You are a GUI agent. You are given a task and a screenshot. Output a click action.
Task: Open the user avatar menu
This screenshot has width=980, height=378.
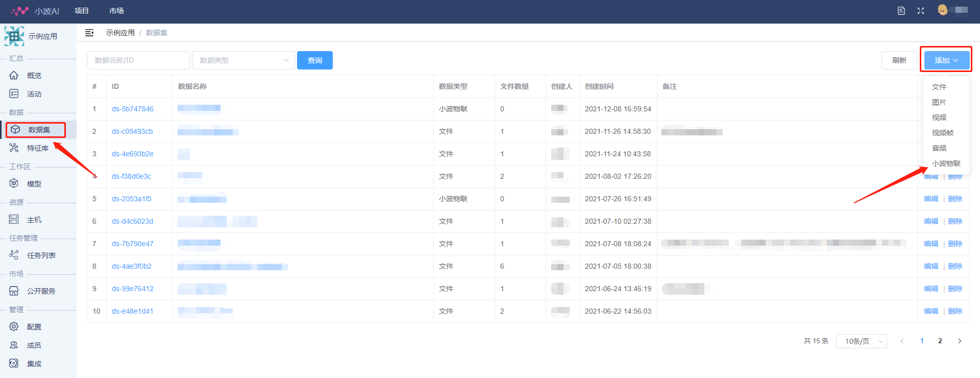[x=943, y=10]
